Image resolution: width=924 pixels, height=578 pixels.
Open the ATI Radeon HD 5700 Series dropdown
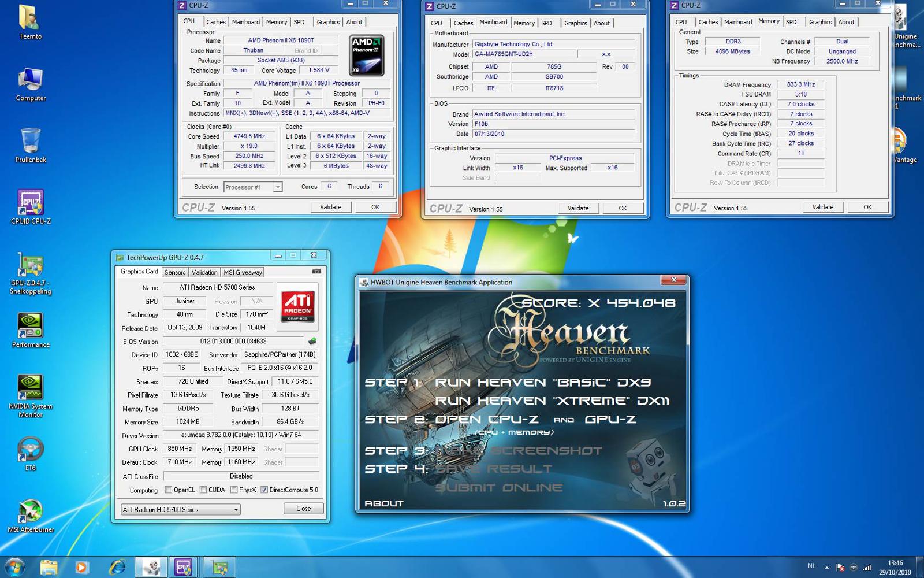(181, 509)
